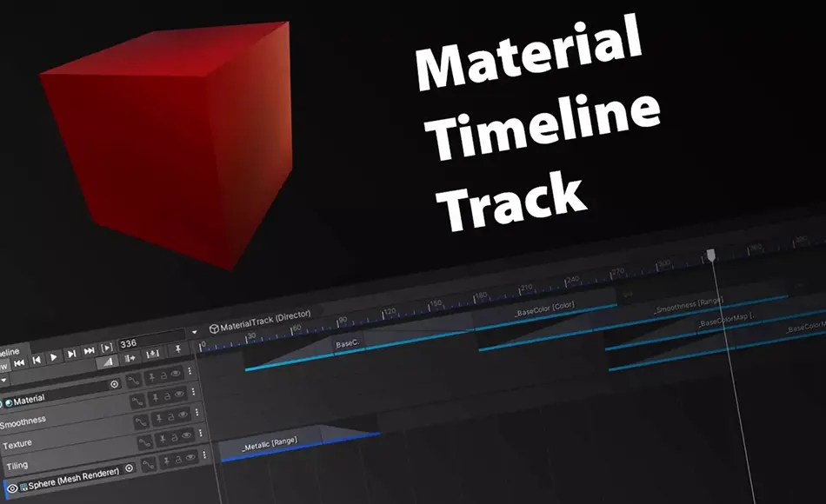Select the _Smoothness (Range) clip
826x504 pixels.
click(x=689, y=306)
